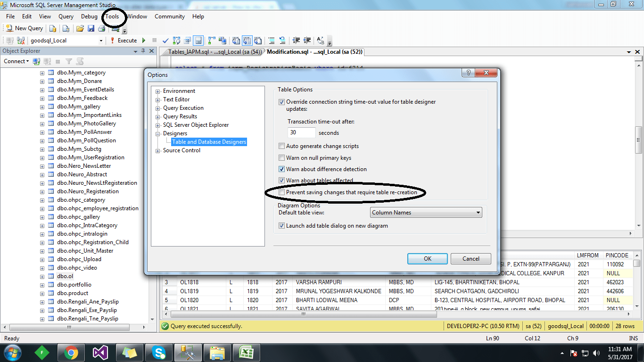Open the File menu

point(10,16)
